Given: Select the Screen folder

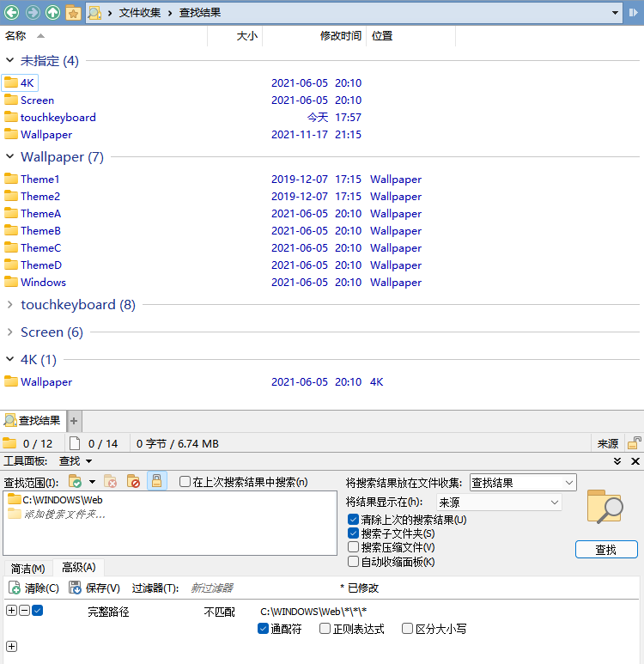Looking at the screenshot, I should (x=29, y=101).
